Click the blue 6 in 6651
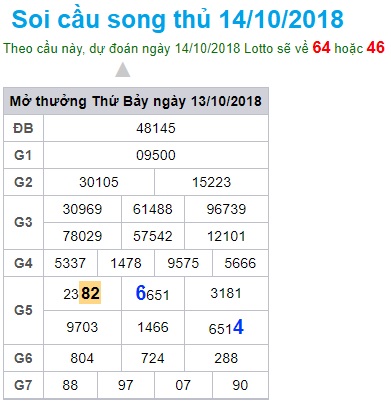This screenshot has height=403, width=391. point(141,293)
